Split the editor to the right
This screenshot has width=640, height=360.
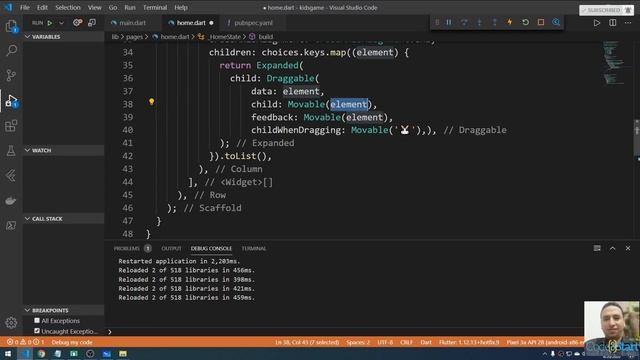(x=613, y=23)
